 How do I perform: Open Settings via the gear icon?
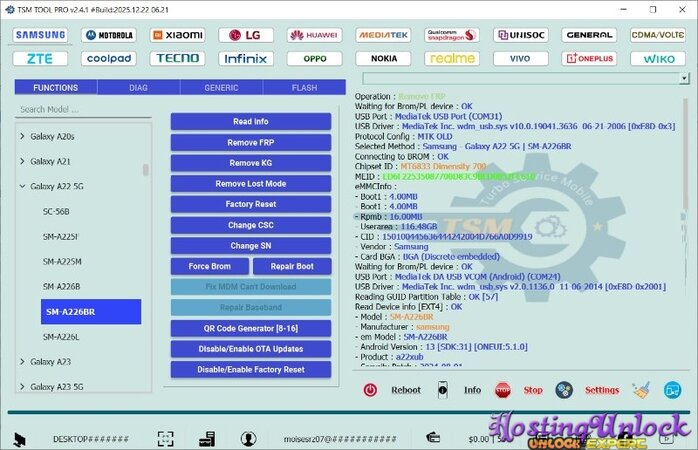click(x=564, y=390)
